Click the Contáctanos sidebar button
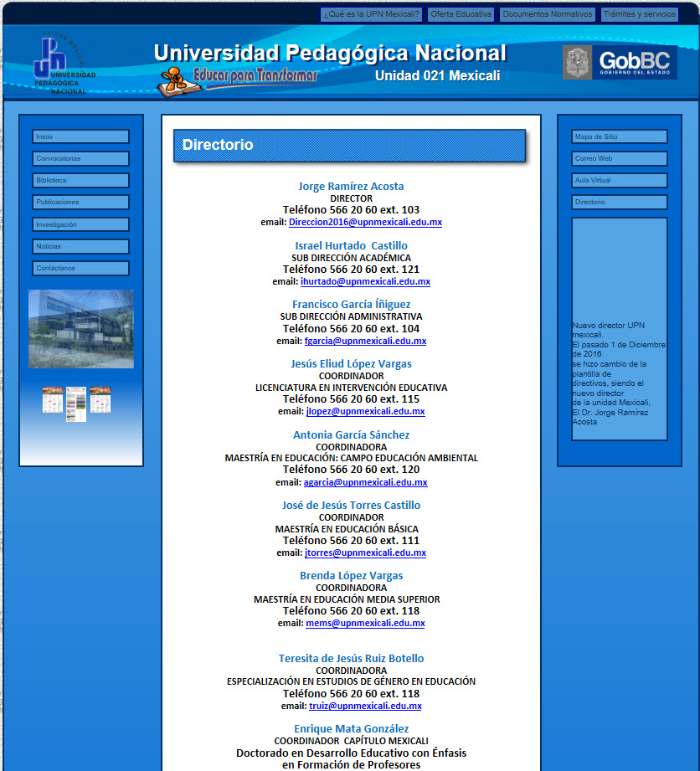 pos(80,268)
